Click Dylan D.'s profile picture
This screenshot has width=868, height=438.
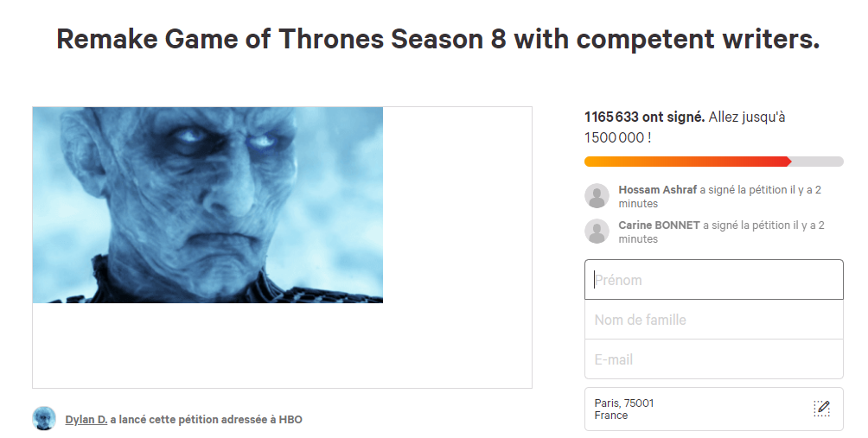44,419
